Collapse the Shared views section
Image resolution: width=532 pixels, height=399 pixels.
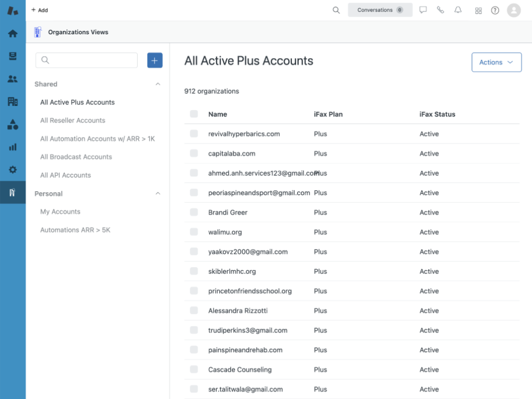pos(158,84)
